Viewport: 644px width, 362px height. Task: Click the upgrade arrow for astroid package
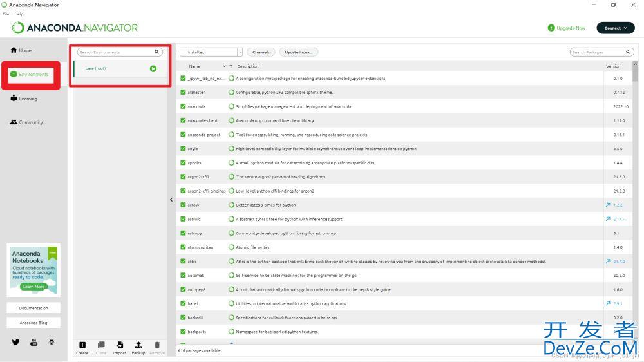coord(608,219)
